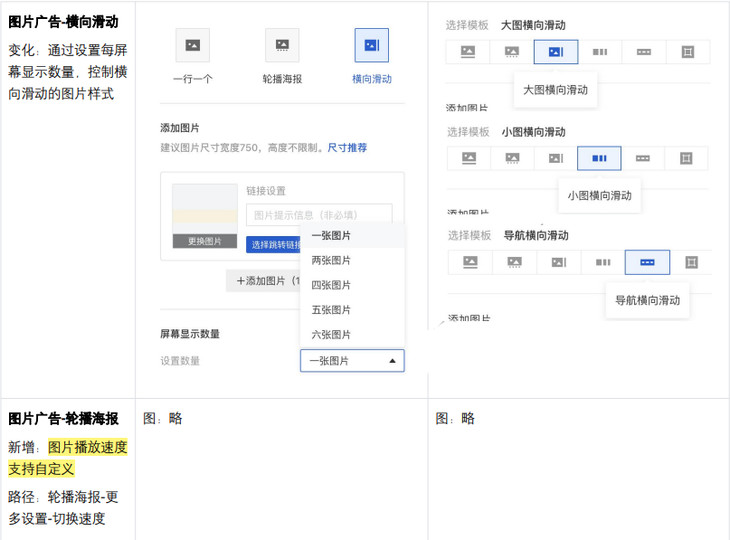The width and height of the screenshot is (730, 540).
Task: Click highlighted icon in 大图横向滑动 template row
Action: click(x=555, y=52)
